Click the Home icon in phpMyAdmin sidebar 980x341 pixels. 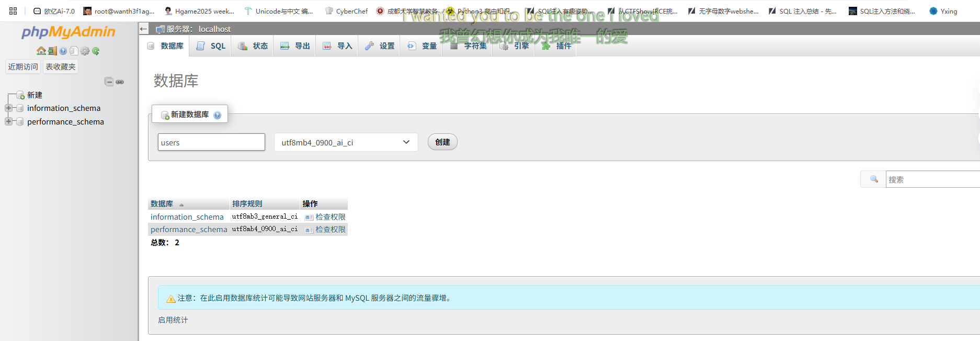click(x=41, y=51)
